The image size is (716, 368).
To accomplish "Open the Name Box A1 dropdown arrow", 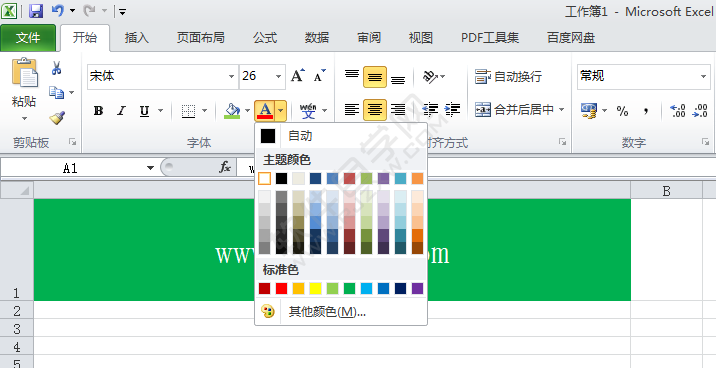I will [150, 168].
